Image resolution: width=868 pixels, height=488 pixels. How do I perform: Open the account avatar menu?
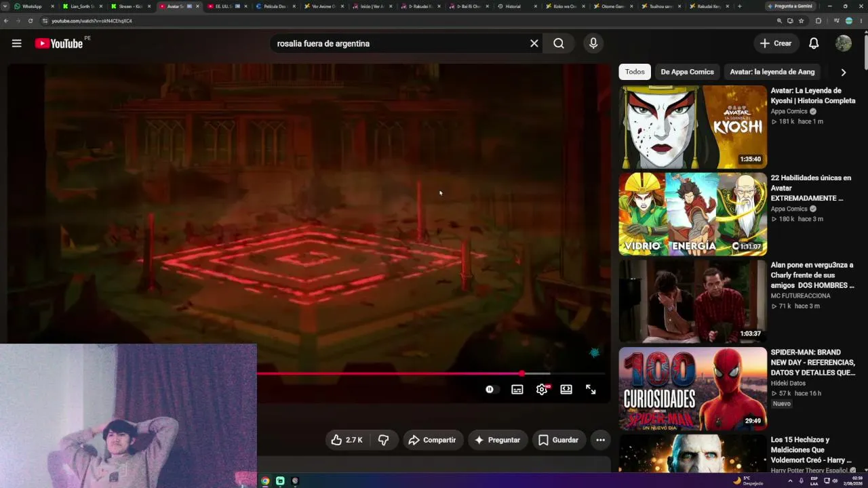click(844, 43)
